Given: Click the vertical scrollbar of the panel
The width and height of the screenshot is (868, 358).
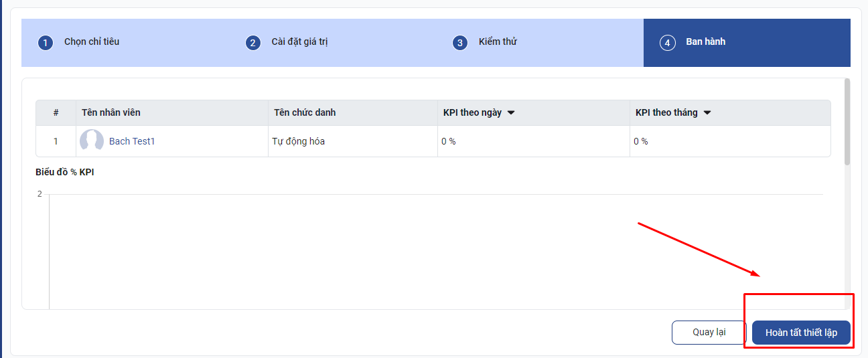Looking at the screenshot, I should click(x=847, y=122).
